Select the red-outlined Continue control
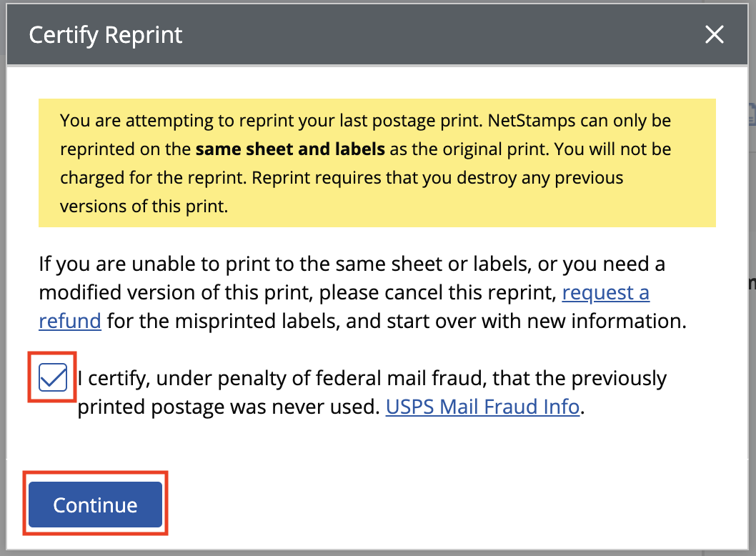The image size is (756, 556). click(x=95, y=504)
